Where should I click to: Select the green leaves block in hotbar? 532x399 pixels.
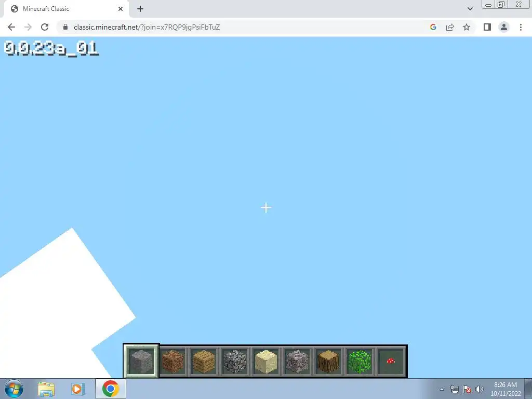click(360, 362)
